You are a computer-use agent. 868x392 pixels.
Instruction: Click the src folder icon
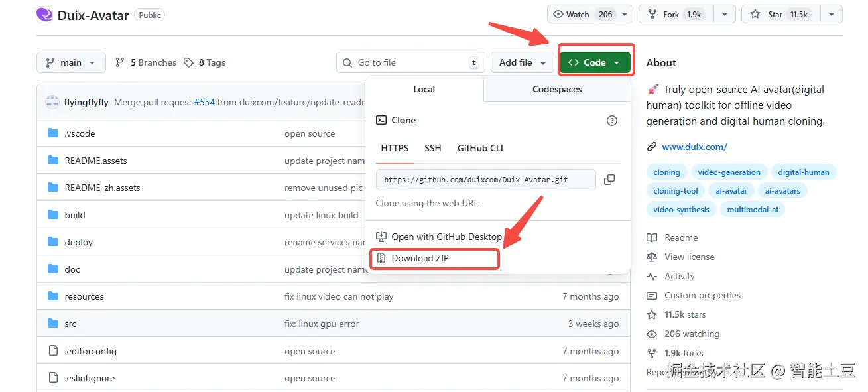tap(53, 324)
